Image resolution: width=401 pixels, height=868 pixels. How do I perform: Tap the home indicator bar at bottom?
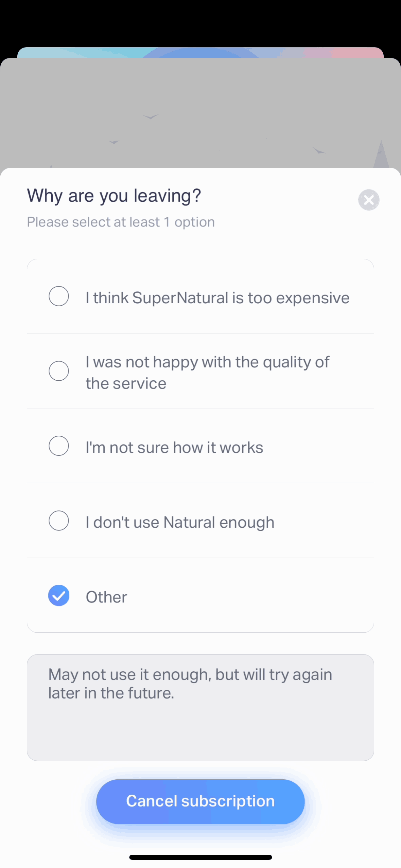click(x=201, y=857)
